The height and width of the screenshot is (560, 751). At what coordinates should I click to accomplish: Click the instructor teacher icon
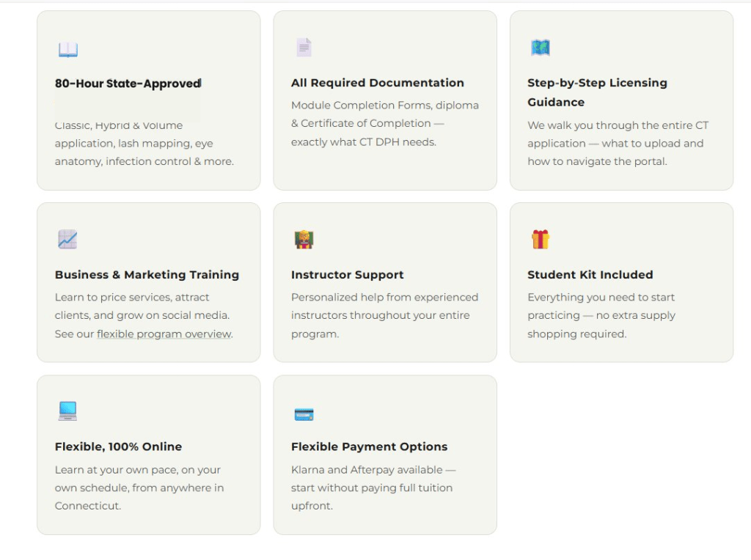(x=304, y=240)
